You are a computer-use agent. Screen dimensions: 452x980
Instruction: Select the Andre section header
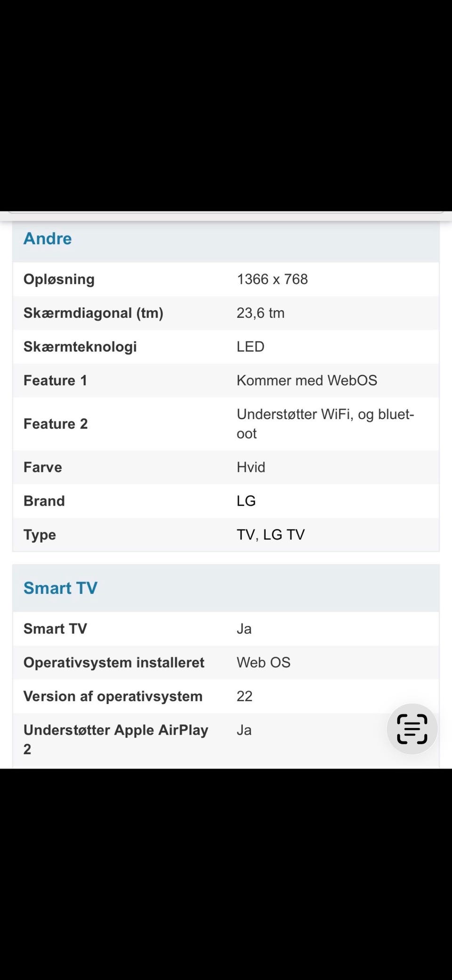pos(48,239)
